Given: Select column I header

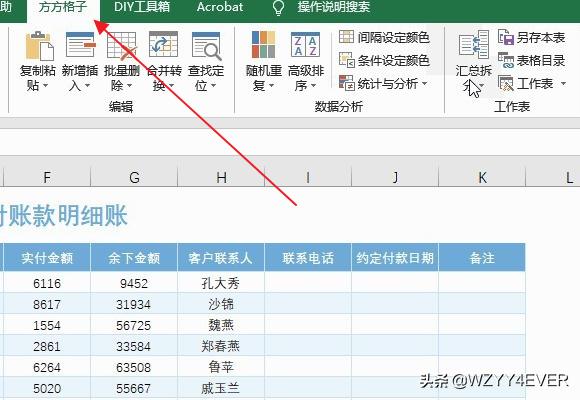Looking at the screenshot, I should pos(308,177).
